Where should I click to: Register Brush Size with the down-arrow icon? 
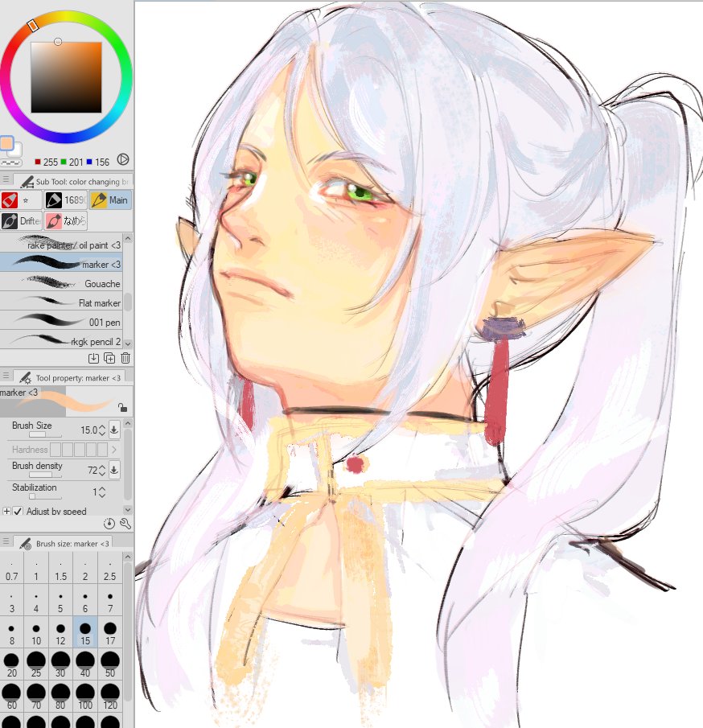(114, 430)
